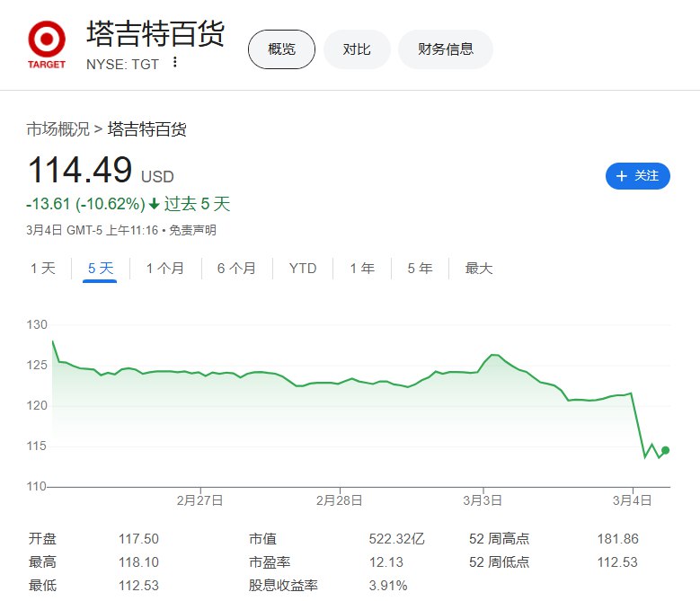Screen dimensions: 700x601
Task: Open the 免责声明 disclaimer link
Action: pos(192,230)
